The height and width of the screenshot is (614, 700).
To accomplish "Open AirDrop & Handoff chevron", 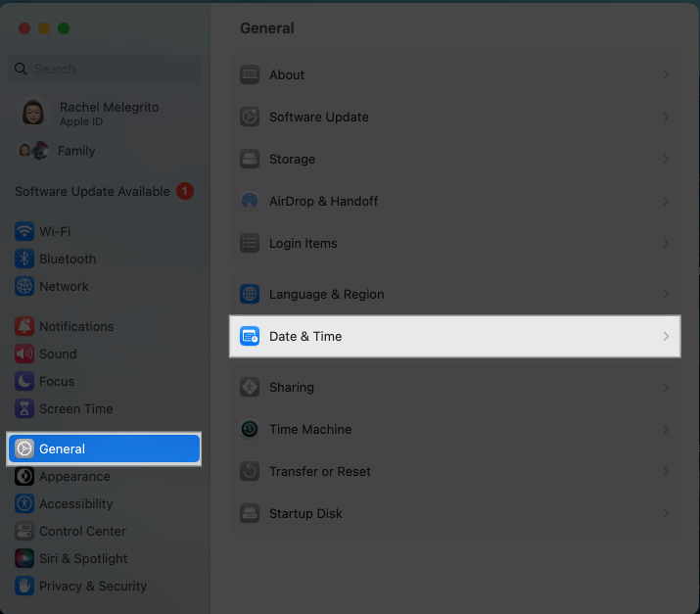I will click(666, 201).
